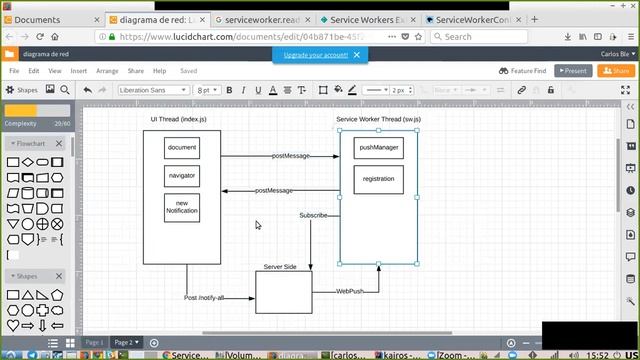Open the presentation mode icon in right dock

(x=631, y=167)
